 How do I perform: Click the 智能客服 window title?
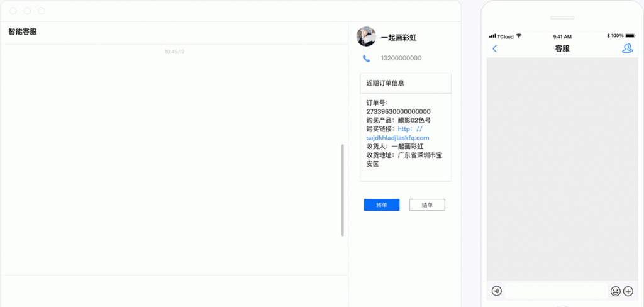(23, 31)
